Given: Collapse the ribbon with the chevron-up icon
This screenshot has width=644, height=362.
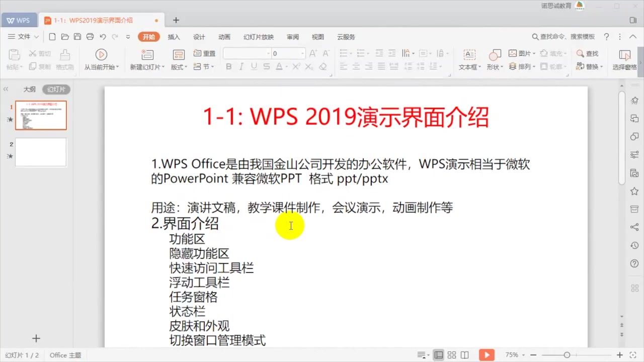Looking at the screenshot, I should tap(632, 37).
